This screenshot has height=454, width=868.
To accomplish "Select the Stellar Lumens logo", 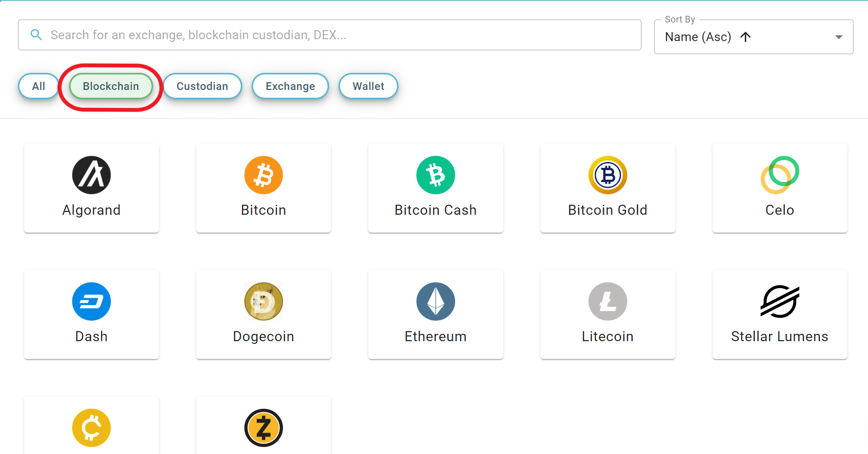I will pos(780,302).
